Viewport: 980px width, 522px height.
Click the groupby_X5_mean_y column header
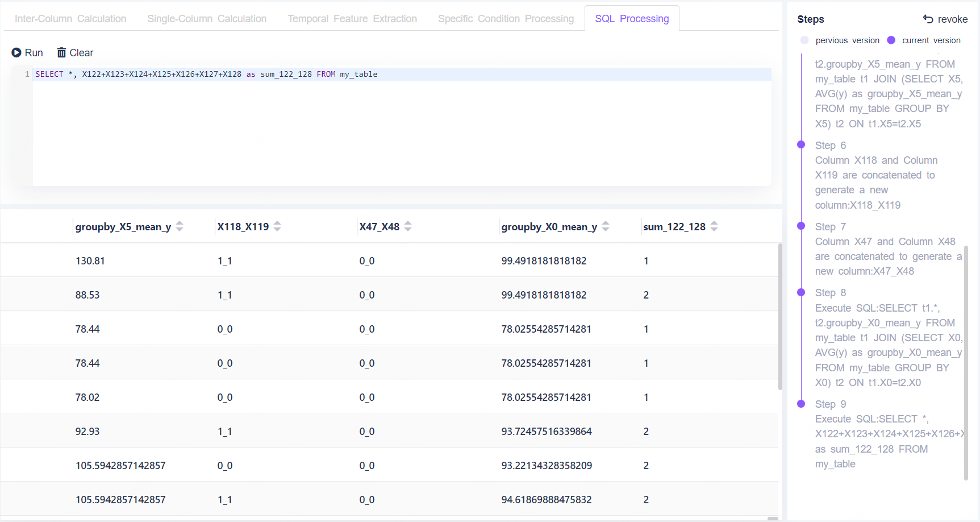click(123, 227)
